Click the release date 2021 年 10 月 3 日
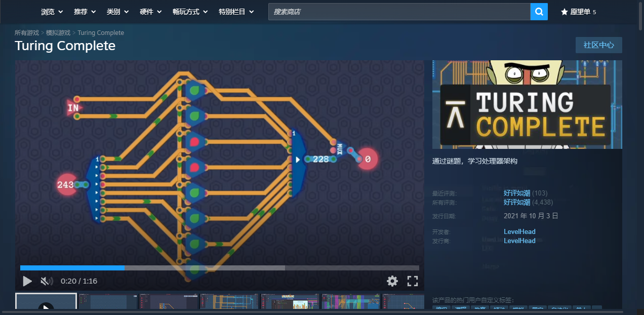Image resolution: width=644 pixels, height=315 pixels. (x=531, y=216)
